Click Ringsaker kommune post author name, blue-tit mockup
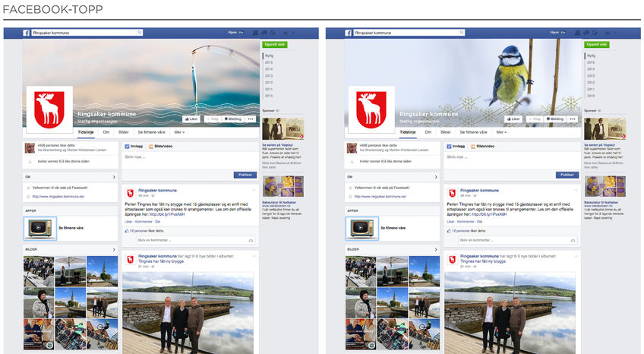 [479, 191]
